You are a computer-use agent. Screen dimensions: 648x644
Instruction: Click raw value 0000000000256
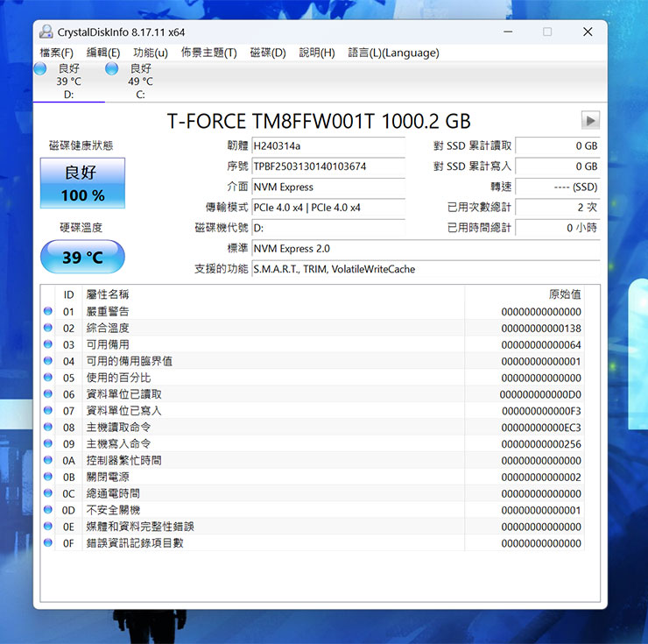541,444
